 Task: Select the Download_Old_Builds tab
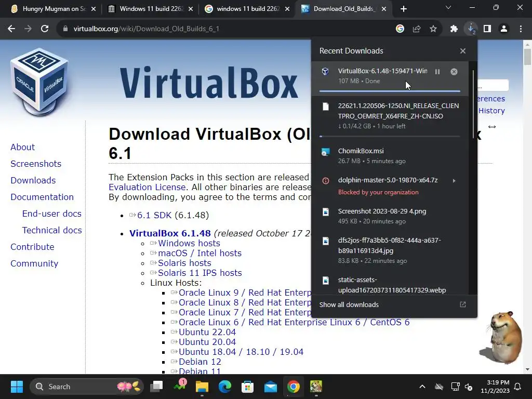[x=343, y=9]
